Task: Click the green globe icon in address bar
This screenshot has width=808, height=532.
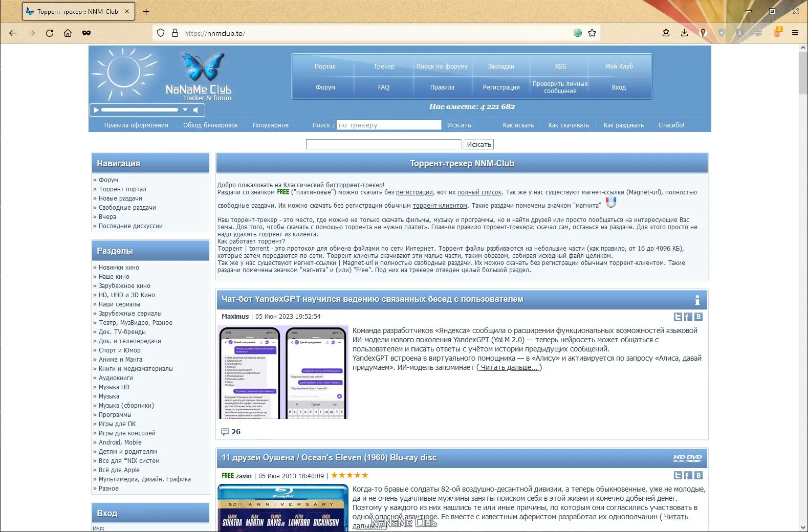Action: (x=578, y=33)
